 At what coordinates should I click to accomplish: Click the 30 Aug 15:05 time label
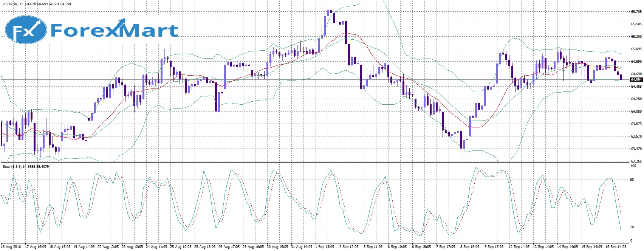tap(277, 247)
